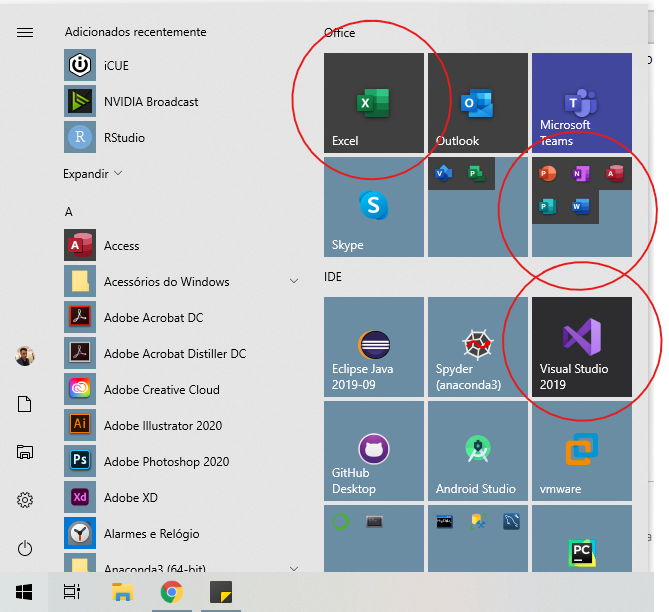Open the pictures/explorer shortcut in side rail
The height and width of the screenshot is (612, 669).
(x=25, y=452)
